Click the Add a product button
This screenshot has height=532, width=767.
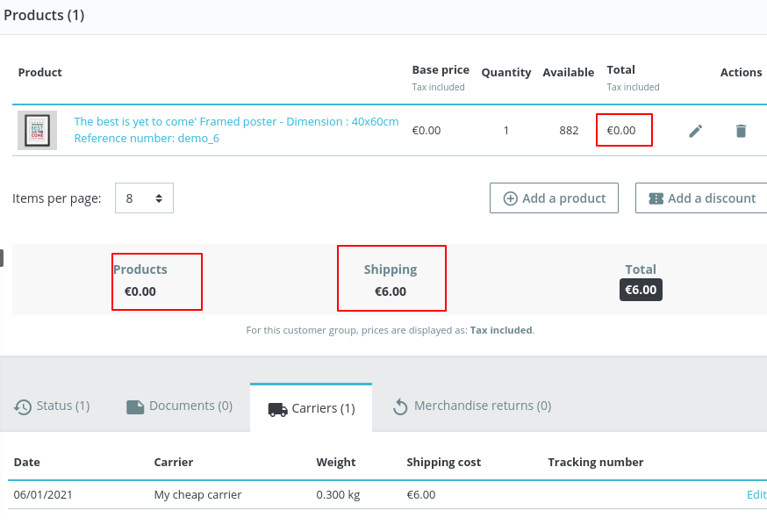click(554, 198)
